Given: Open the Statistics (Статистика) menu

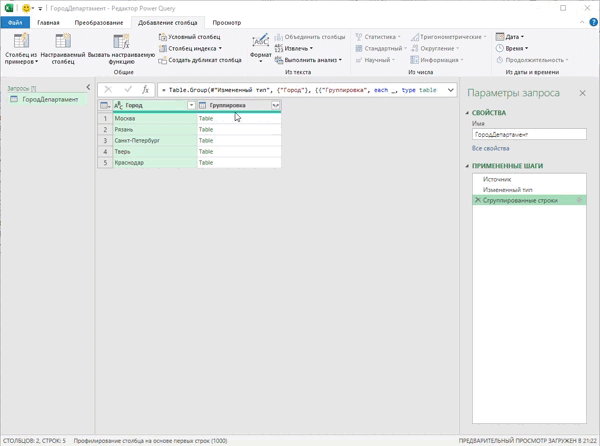Looking at the screenshot, I should click(x=378, y=37).
